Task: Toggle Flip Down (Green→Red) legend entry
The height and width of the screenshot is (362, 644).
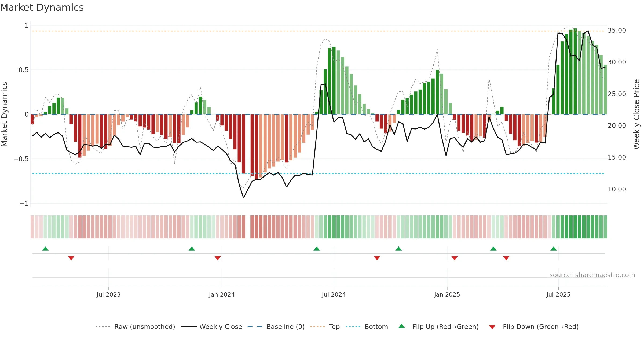Action: click(533, 327)
